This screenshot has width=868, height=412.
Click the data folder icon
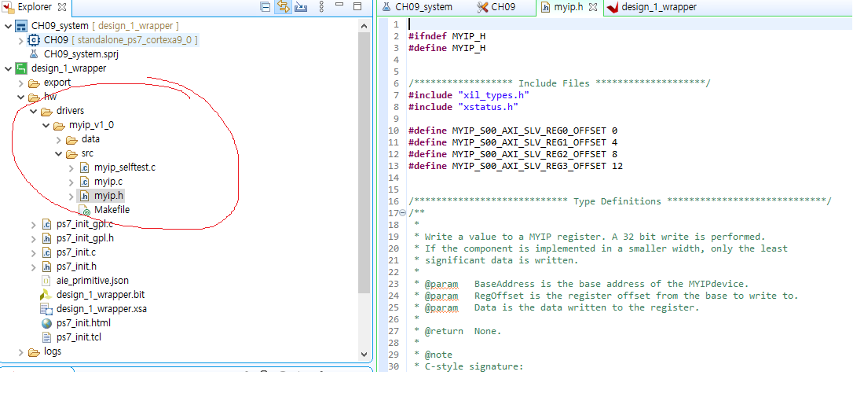tap(72, 139)
